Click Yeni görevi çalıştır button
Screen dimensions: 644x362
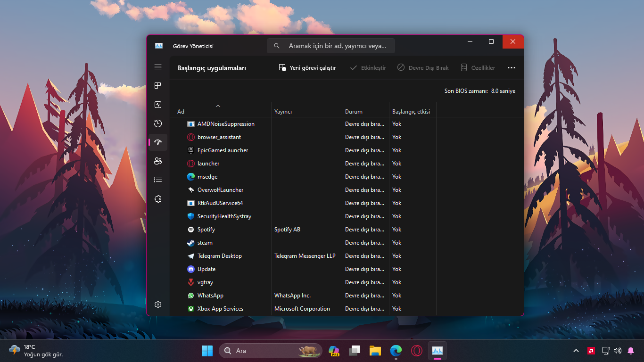tap(307, 68)
